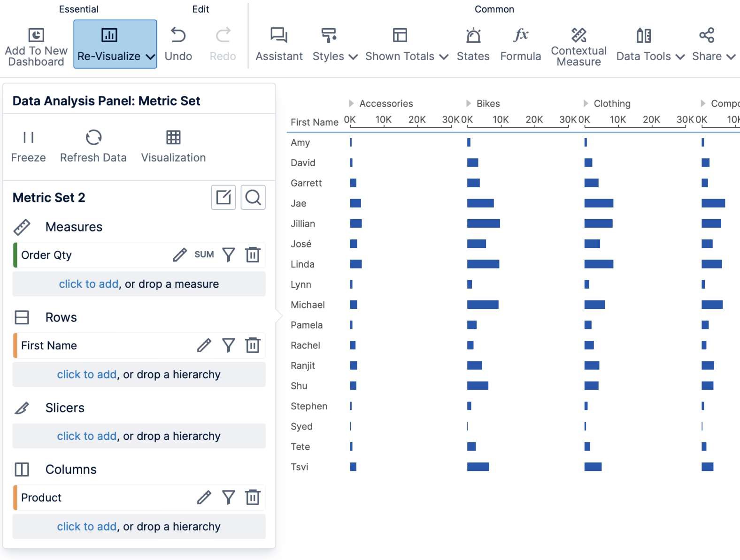
Task: Freeze the metric set data
Action: pos(28,138)
